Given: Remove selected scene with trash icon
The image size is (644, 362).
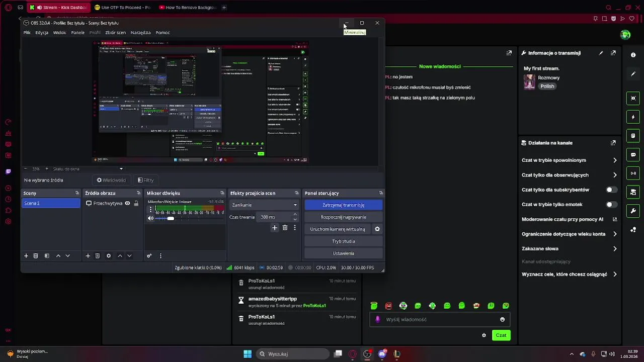Looking at the screenshot, I should (36, 256).
